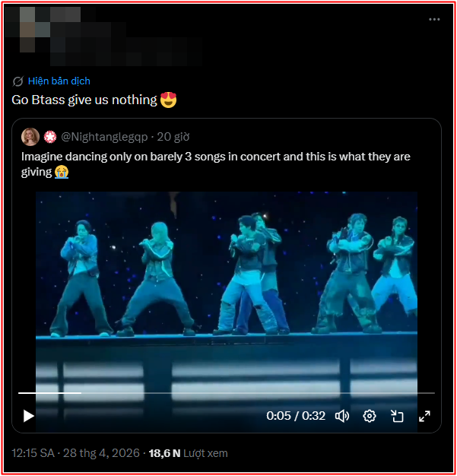Open the @Nightanglegqp profile handle
The width and height of the screenshot is (457, 476).
coord(104,137)
